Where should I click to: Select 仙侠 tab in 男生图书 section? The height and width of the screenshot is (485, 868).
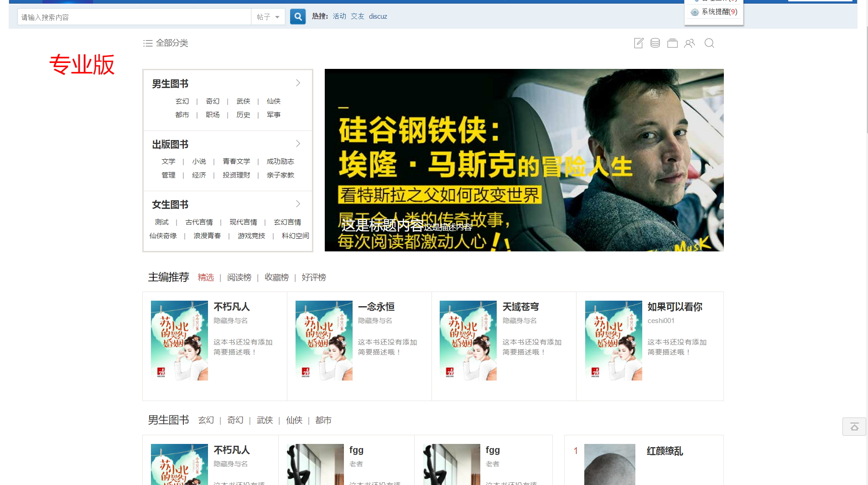coord(294,420)
